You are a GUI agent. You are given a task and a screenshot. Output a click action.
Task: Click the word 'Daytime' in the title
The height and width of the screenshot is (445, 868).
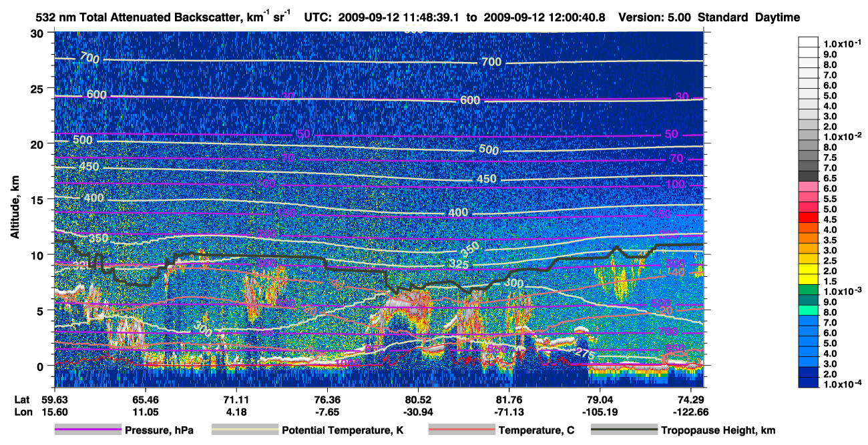click(x=777, y=18)
